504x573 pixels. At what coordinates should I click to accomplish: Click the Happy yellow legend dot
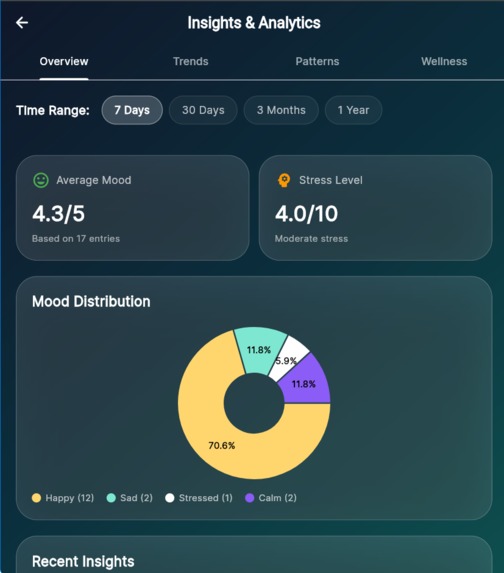coord(36,498)
